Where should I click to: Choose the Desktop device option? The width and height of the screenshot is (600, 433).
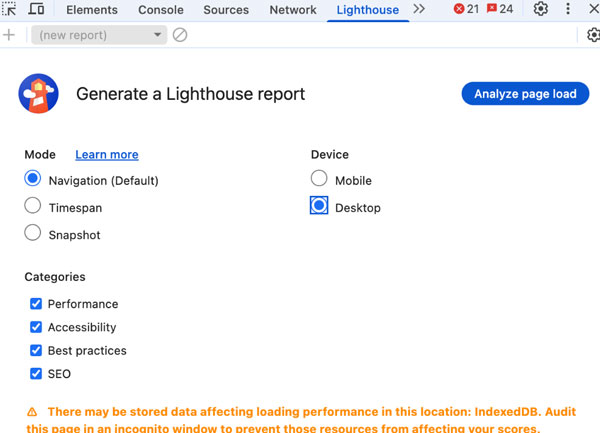pyautogui.click(x=319, y=205)
